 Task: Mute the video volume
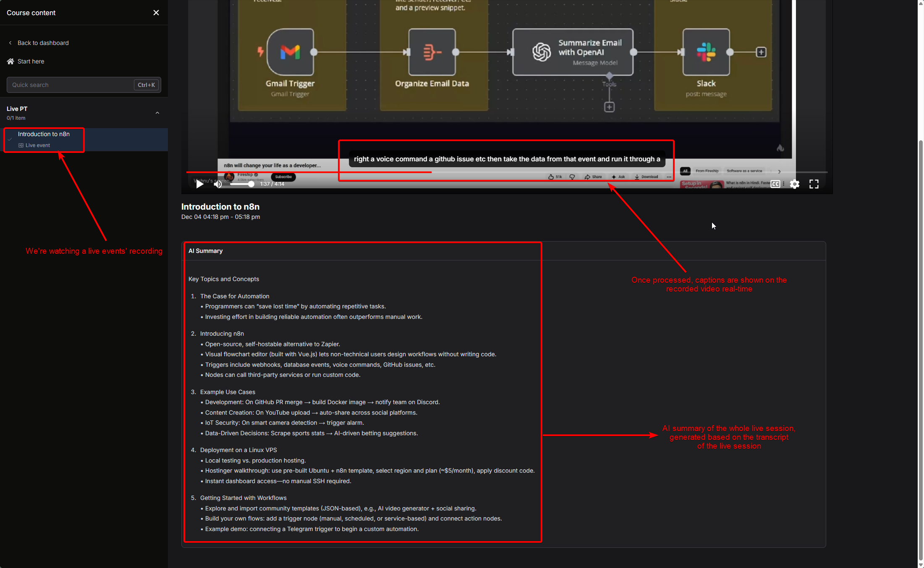point(218,184)
